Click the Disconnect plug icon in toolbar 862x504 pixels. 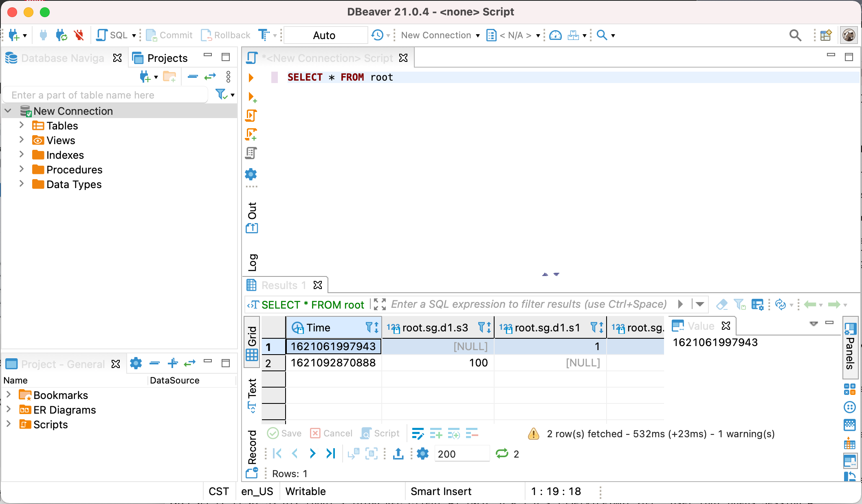coord(79,35)
